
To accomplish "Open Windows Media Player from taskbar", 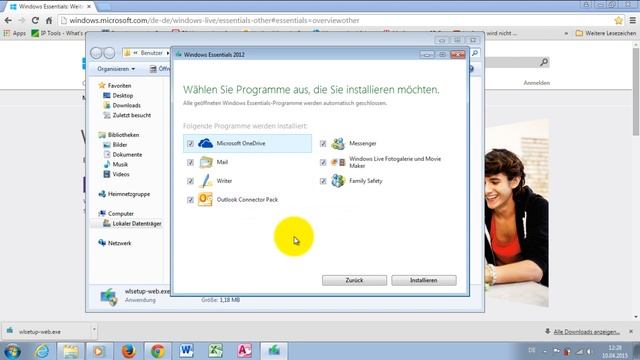I will point(99,351).
